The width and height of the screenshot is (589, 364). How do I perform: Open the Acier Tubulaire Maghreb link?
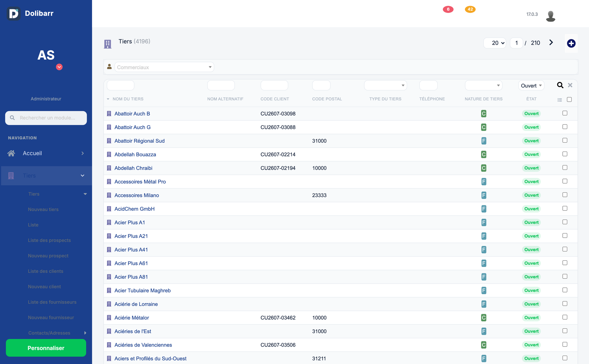pos(142,291)
